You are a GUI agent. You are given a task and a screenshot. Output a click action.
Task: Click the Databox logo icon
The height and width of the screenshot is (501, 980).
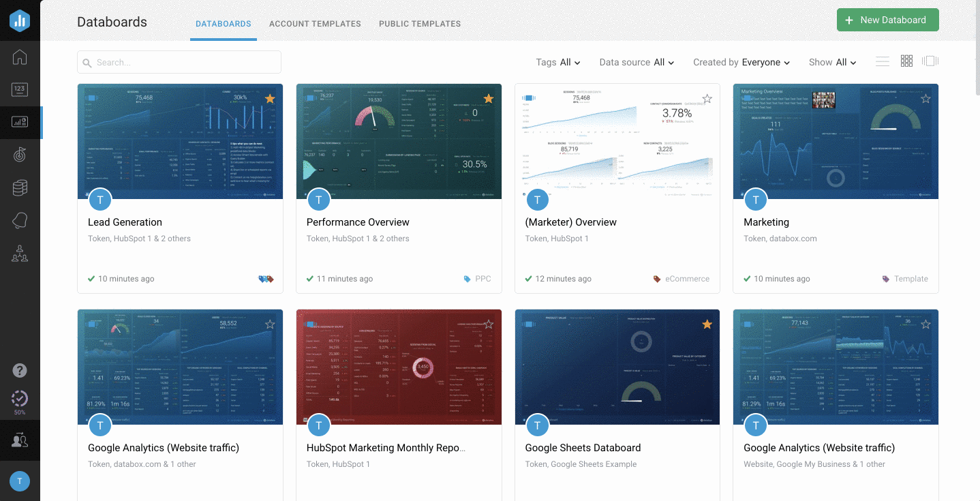point(20,21)
